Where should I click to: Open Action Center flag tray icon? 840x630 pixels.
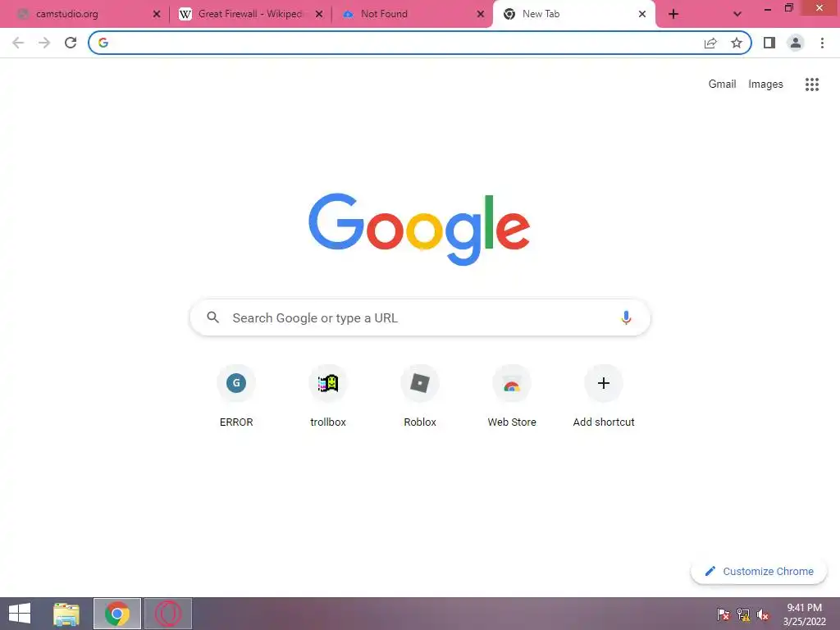pos(724,614)
